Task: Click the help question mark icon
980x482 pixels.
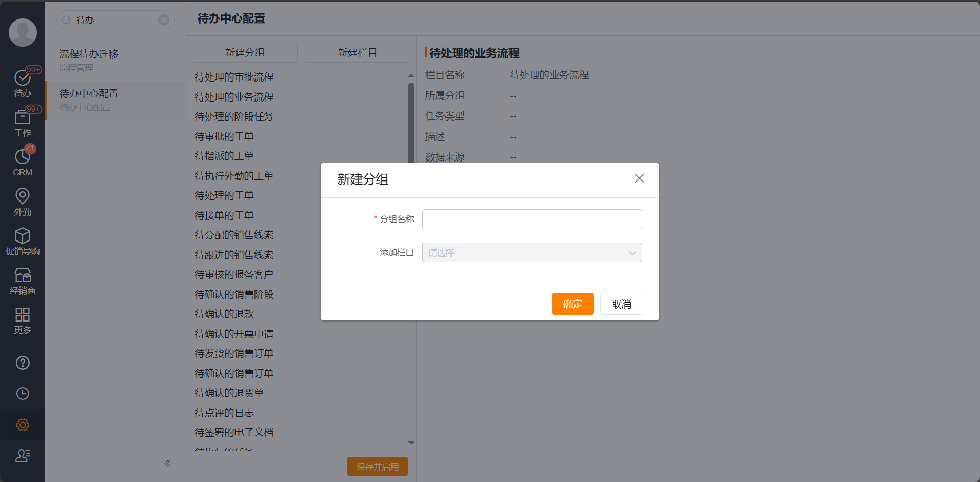Action: (23, 363)
